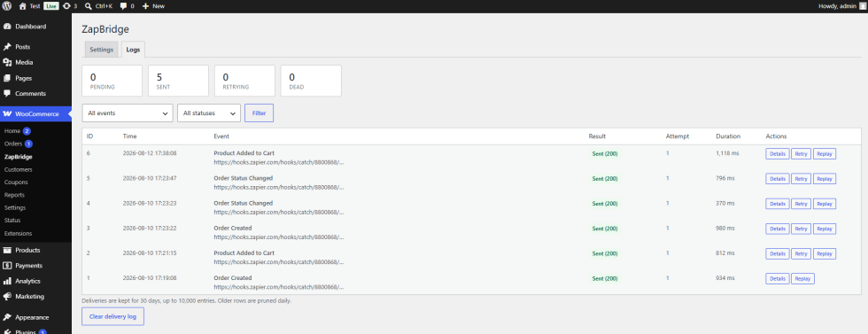Open Details for log ID 1
This screenshot has height=334, width=868.
[x=778, y=278]
